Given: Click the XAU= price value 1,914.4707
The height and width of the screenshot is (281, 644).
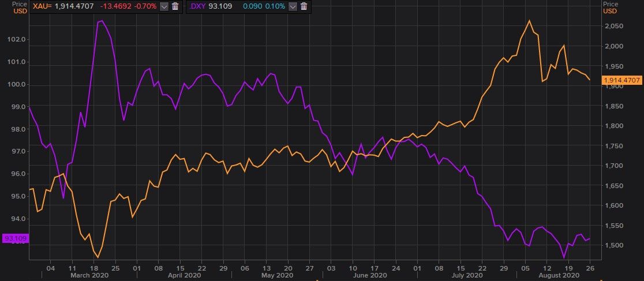Looking at the screenshot, I should pos(74,6).
